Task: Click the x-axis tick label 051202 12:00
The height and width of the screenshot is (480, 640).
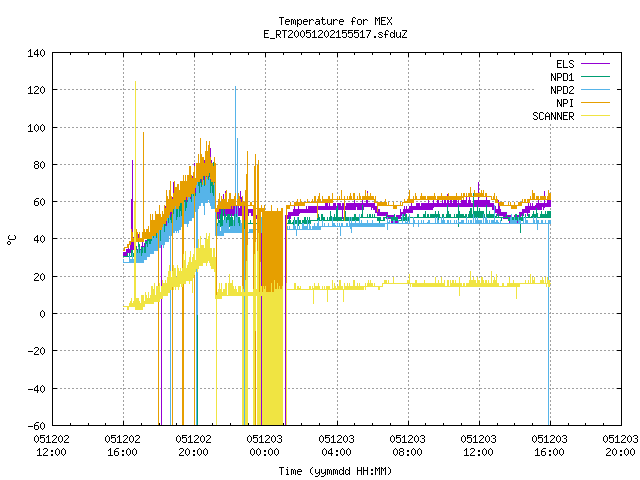Action: (x=51, y=445)
